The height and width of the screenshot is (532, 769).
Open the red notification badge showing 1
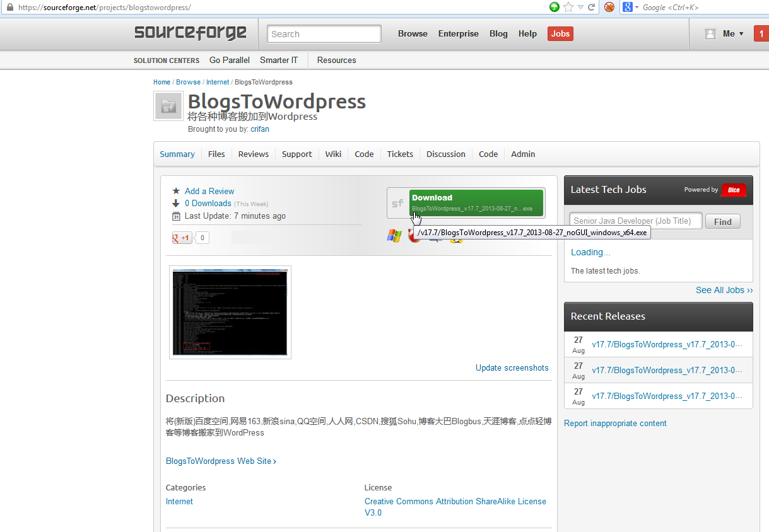761,34
